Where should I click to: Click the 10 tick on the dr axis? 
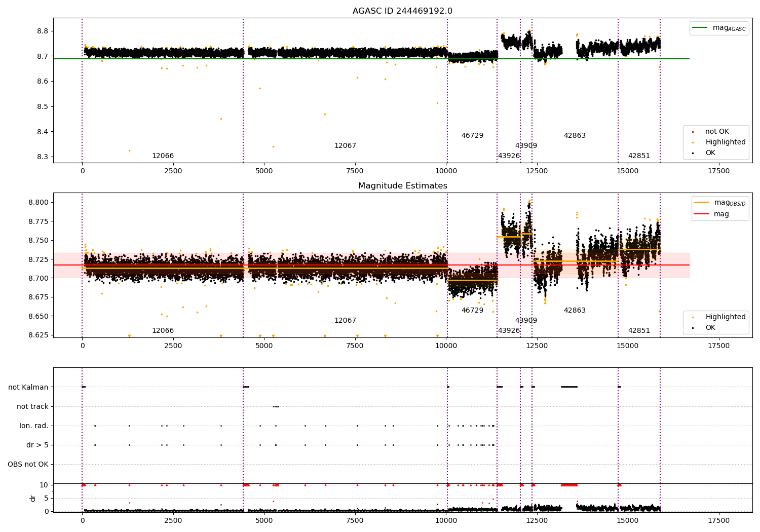(44, 485)
